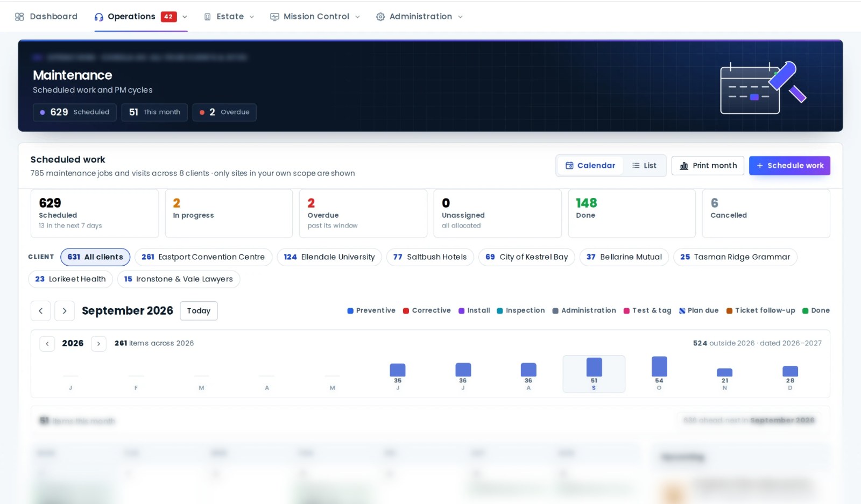This screenshot has height=504, width=861.
Task: Click the Schedule work button
Action: coord(789,166)
